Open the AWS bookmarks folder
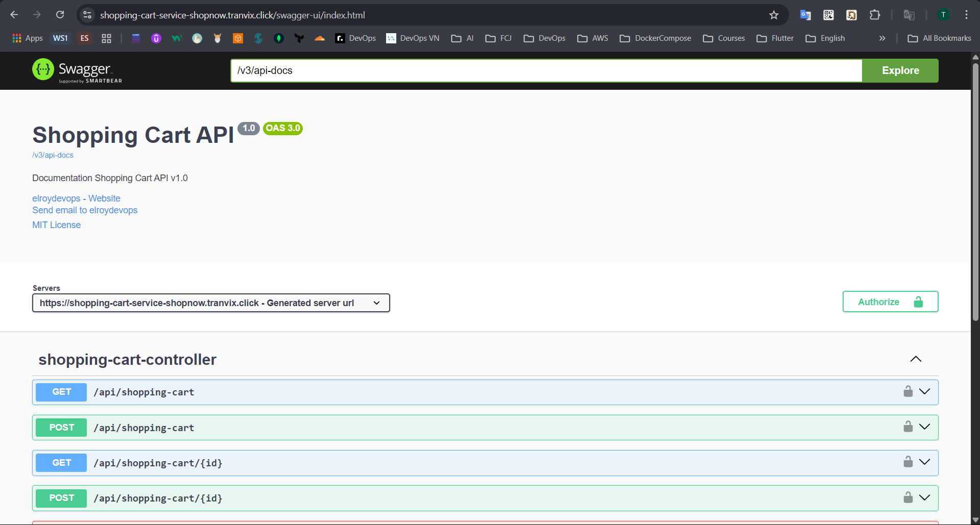Image resolution: width=980 pixels, height=525 pixels. [592, 38]
